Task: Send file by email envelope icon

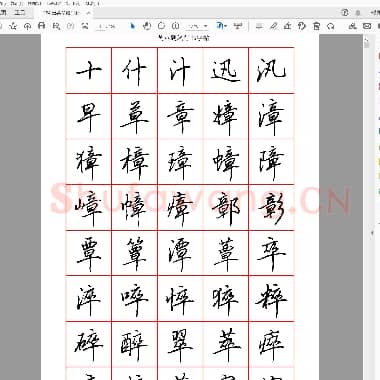Action: point(367,26)
